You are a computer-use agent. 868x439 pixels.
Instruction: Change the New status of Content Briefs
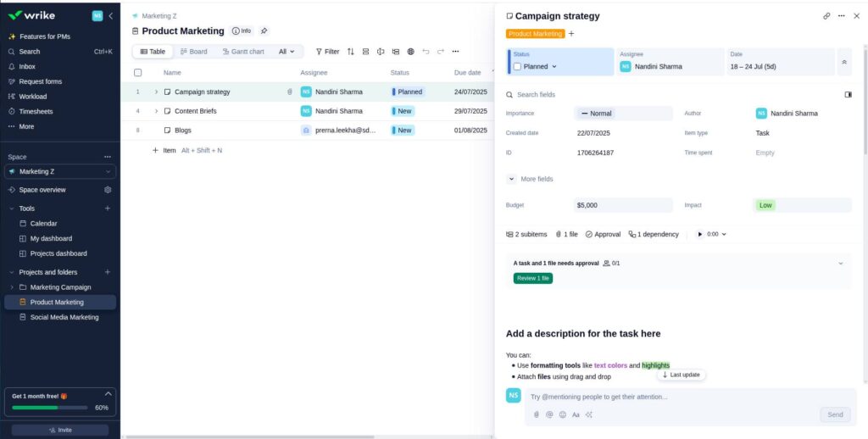tap(403, 111)
